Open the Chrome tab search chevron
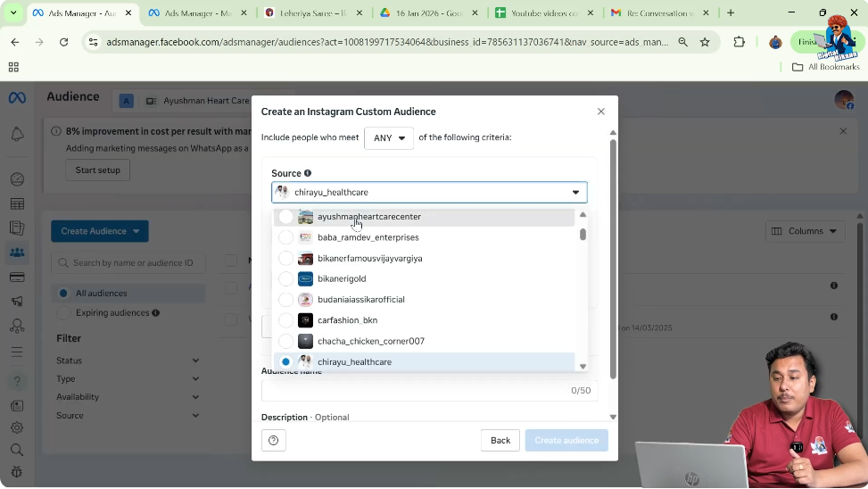 click(13, 12)
